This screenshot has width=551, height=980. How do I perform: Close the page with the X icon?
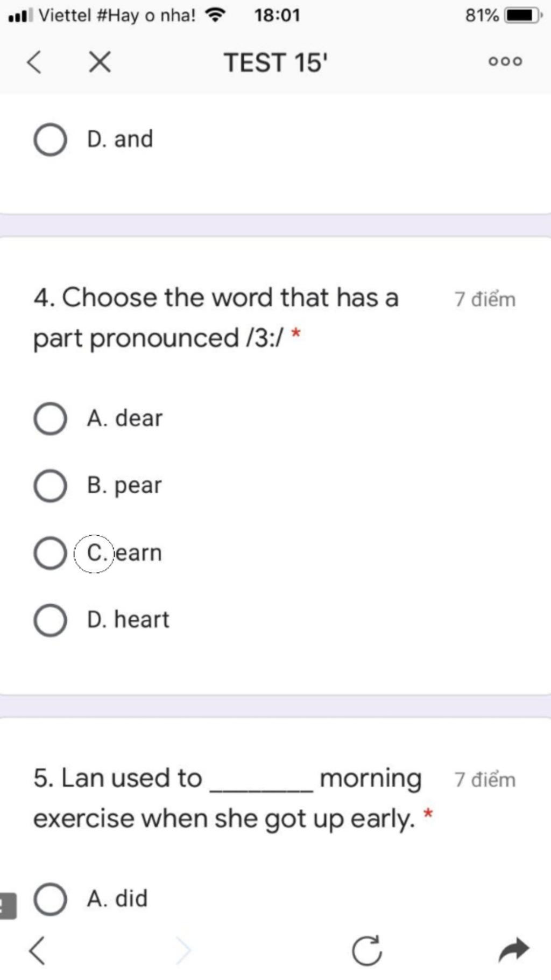click(x=100, y=61)
